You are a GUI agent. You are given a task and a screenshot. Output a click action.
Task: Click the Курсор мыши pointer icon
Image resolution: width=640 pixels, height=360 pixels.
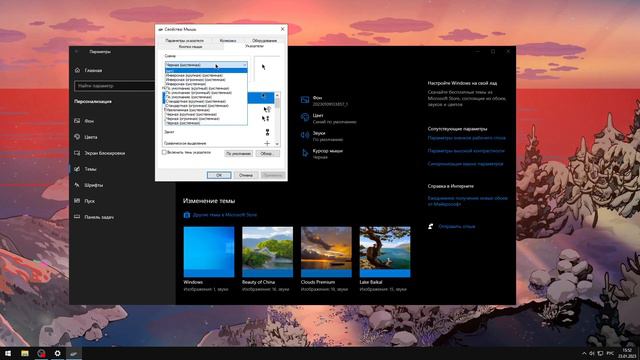click(x=304, y=153)
